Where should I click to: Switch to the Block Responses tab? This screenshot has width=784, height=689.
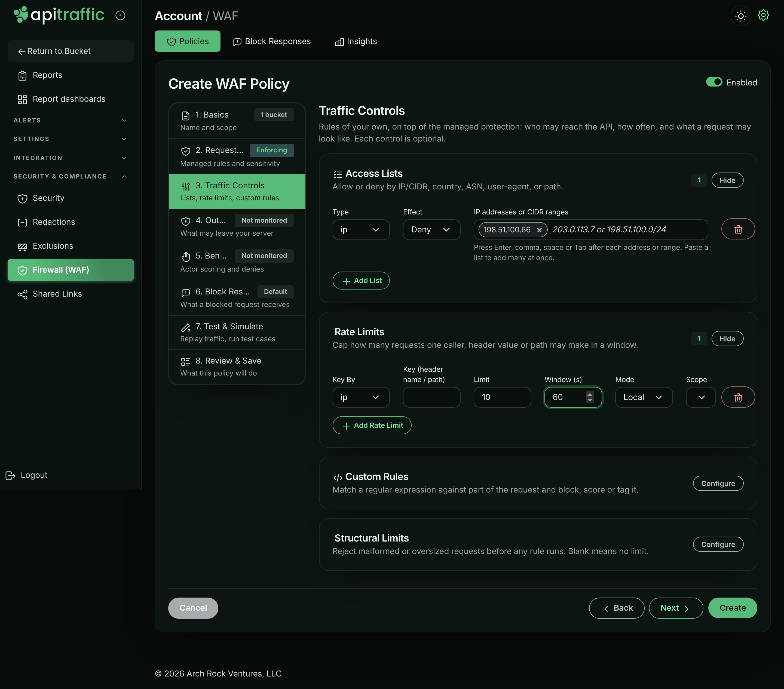(272, 41)
